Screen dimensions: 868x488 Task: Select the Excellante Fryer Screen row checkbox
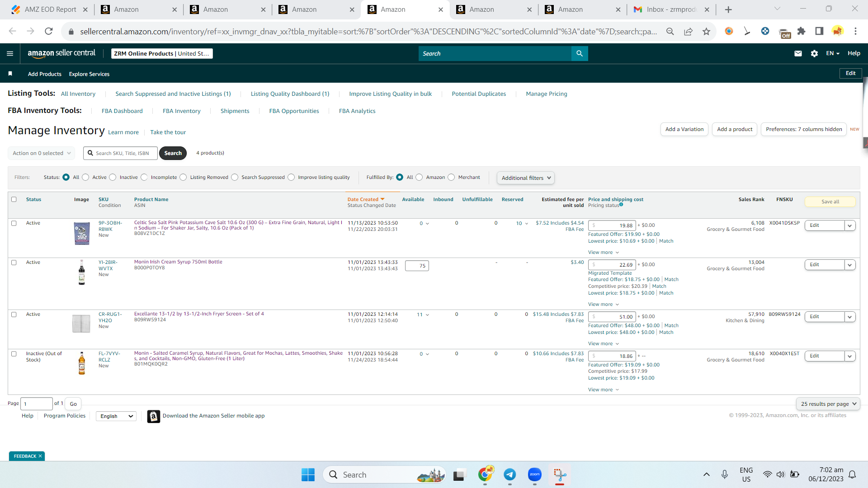[14, 314]
